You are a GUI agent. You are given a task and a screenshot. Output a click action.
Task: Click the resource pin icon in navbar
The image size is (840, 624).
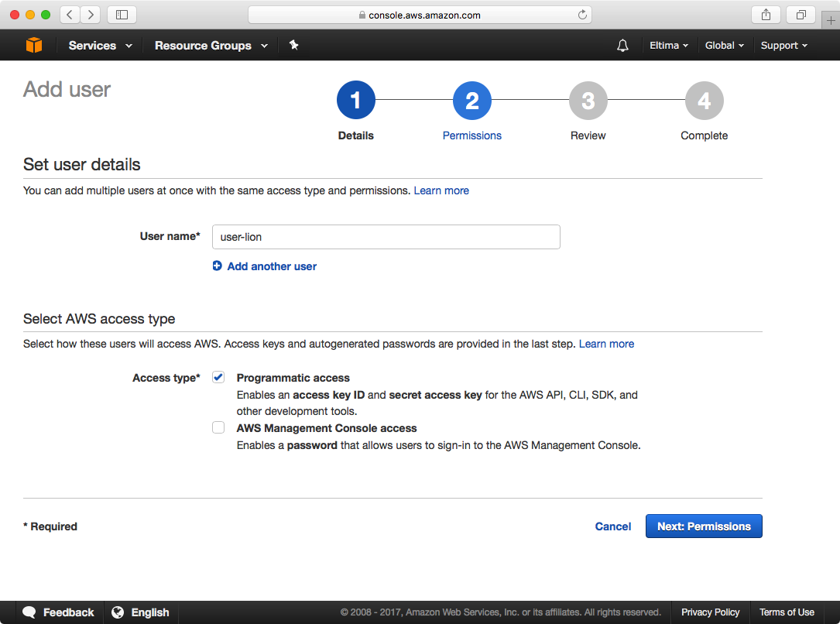coord(294,45)
